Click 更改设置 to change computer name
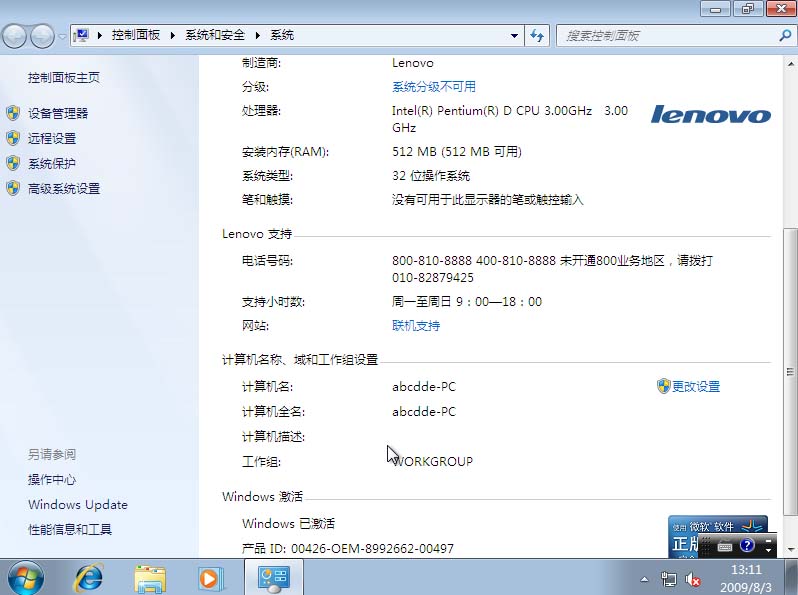798x595 pixels. point(696,387)
